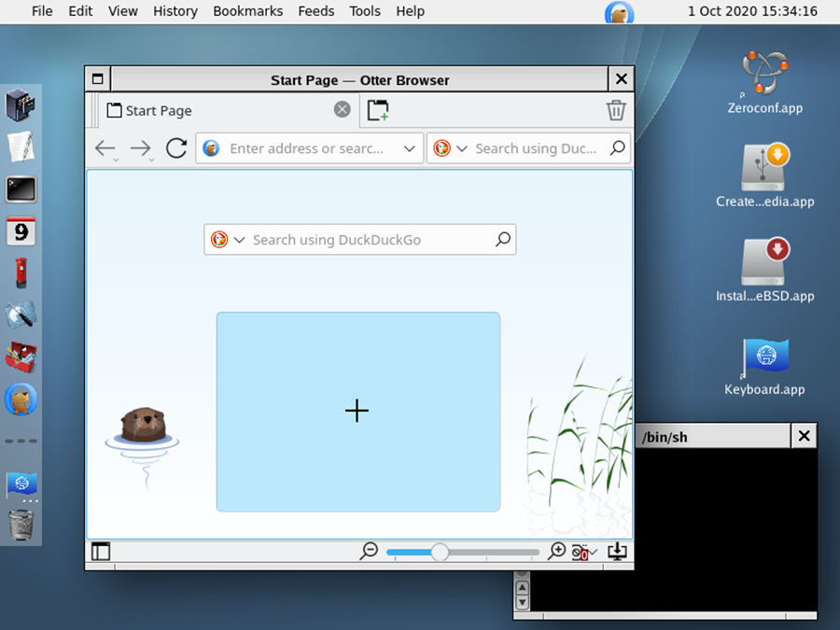Select the Start Page tab
The width and height of the screenshot is (840, 630).
[229, 110]
